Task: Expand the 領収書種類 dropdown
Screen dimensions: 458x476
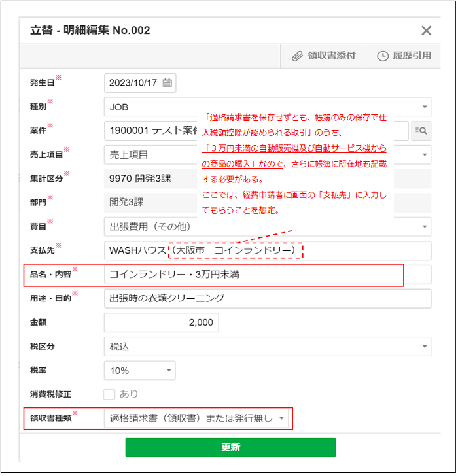Action: click(x=281, y=418)
